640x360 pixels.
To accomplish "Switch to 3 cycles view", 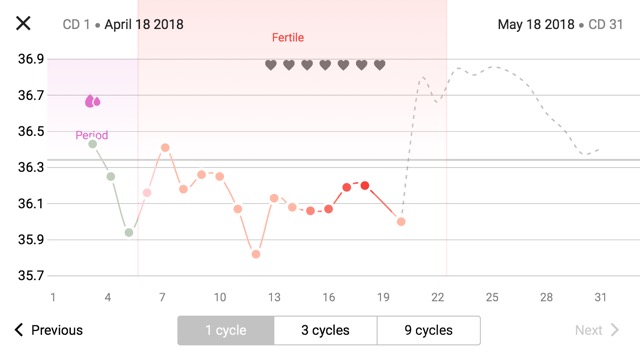I will [x=325, y=330].
